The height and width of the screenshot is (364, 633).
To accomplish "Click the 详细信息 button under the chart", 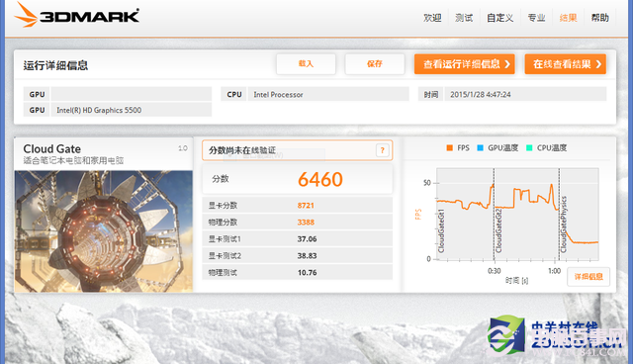I will [x=588, y=276].
